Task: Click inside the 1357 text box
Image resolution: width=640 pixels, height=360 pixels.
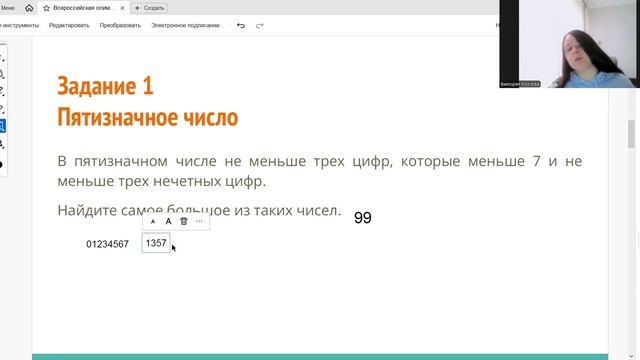Action: [x=156, y=243]
